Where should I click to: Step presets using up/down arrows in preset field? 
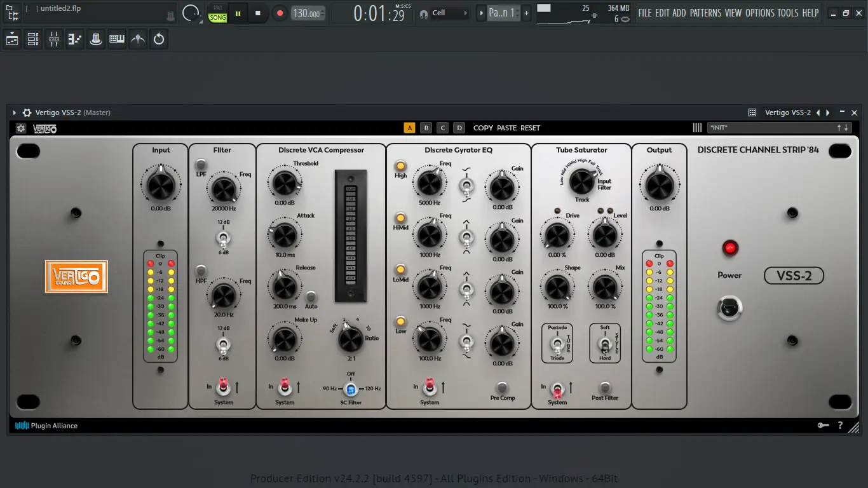point(843,128)
